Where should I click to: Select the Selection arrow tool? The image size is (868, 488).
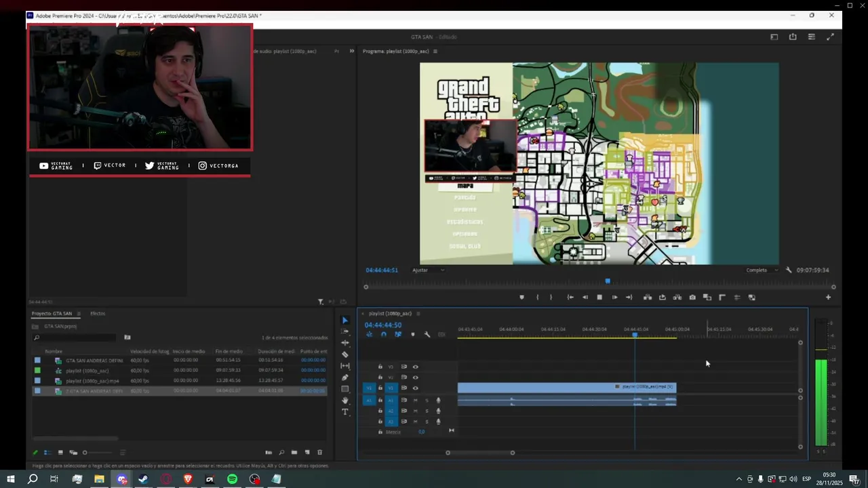coord(344,321)
